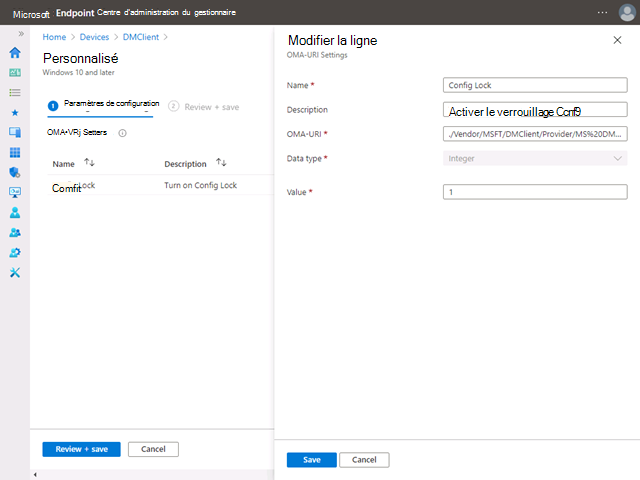
Task: Open Endpoint security shield icon
Action: [x=15, y=172]
